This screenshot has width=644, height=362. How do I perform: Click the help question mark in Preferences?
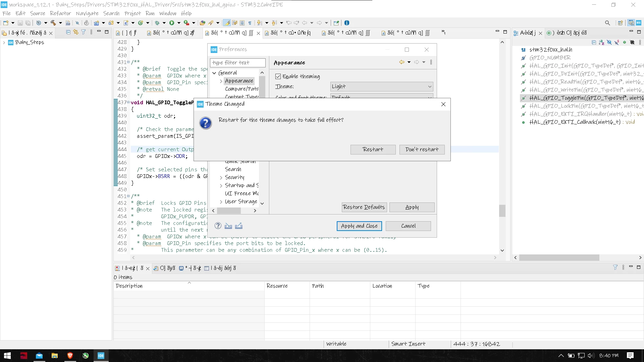pos(218,226)
